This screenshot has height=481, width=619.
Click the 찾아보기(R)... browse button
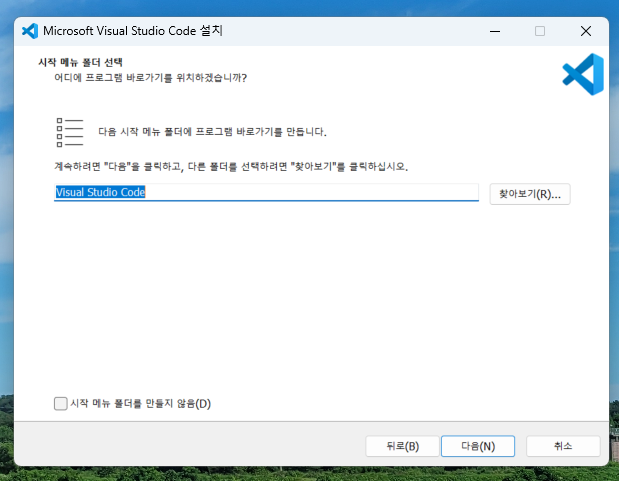tap(530, 194)
